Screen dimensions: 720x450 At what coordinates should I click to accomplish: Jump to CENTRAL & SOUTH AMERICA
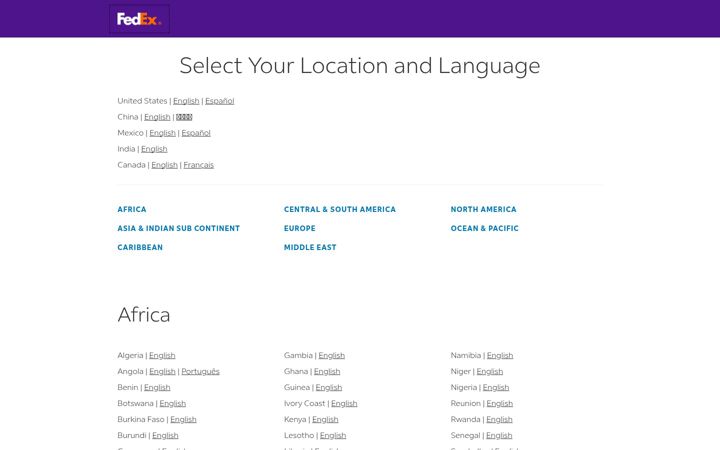click(340, 209)
